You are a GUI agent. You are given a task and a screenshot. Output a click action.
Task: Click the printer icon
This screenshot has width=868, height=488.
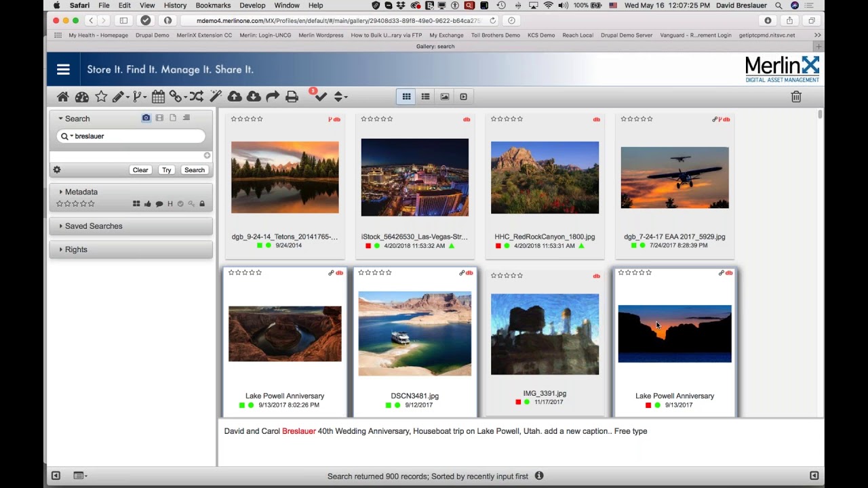pyautogui.click(x=292, y=97)
